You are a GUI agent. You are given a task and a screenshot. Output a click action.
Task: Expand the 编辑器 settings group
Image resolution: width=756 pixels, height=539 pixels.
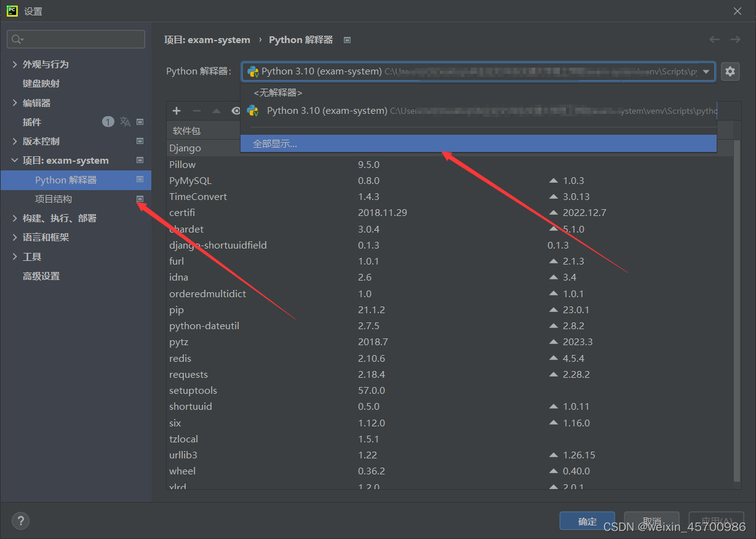pyautogui.click(x=15, y=103)
